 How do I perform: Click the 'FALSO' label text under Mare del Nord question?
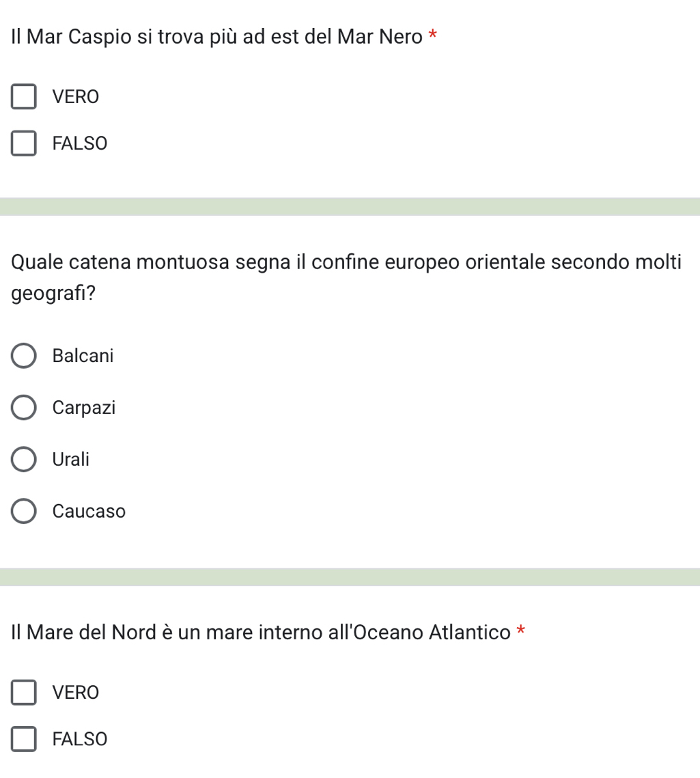click(80, 739)
